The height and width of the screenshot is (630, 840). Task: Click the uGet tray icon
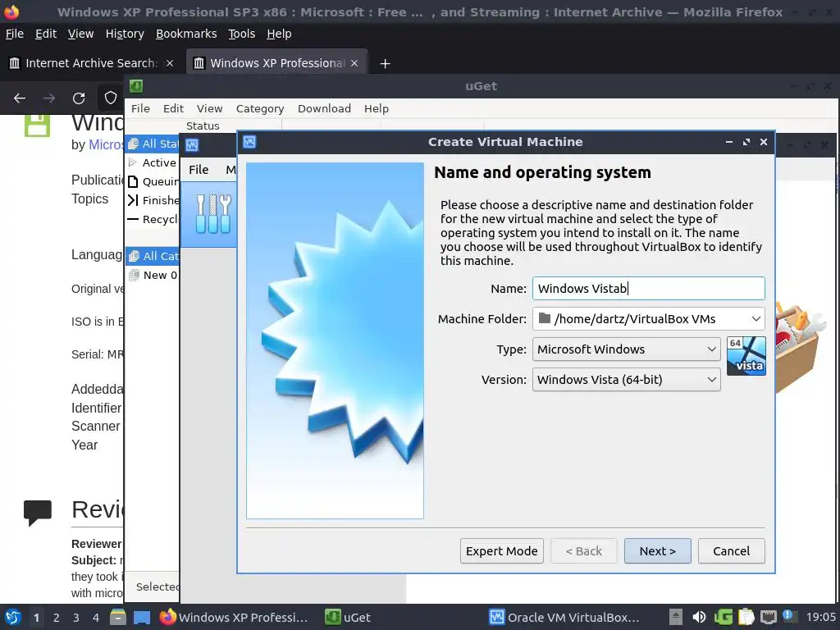click(723, 617)
